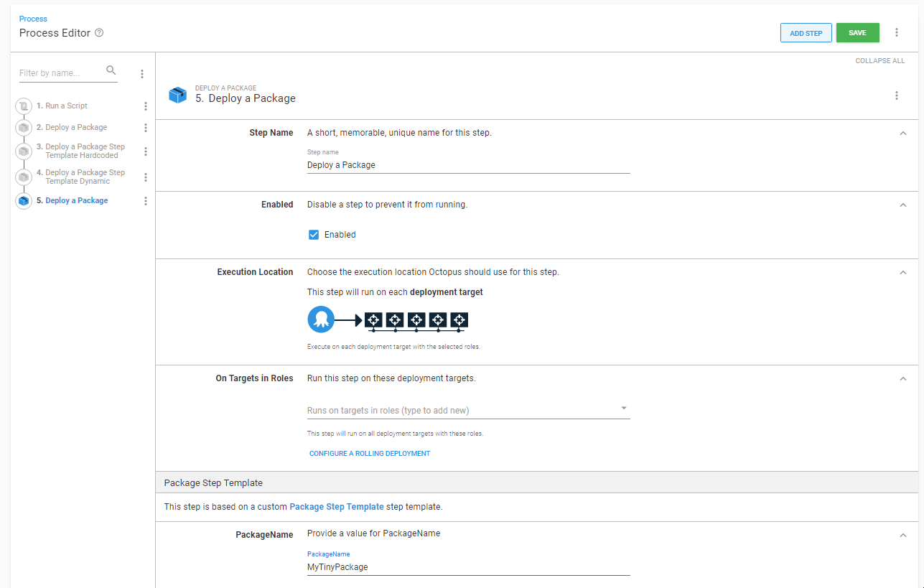Open the Package Step Template link

tap(337, 507)
